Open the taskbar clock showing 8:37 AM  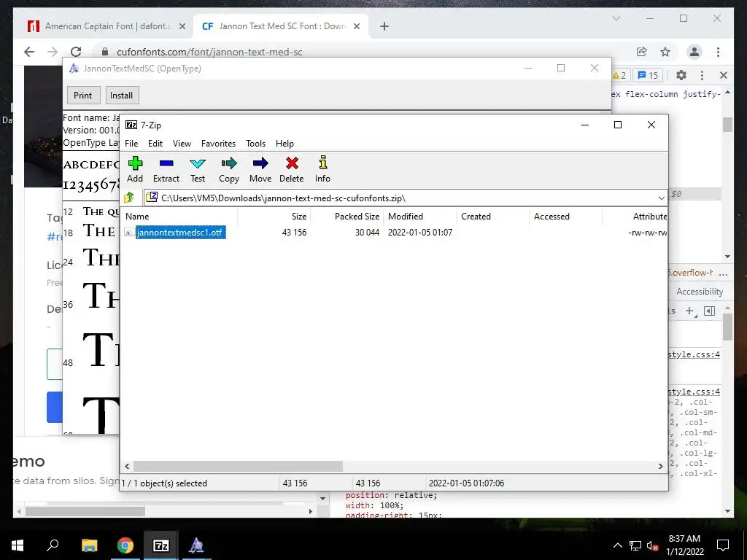click(684, 545)
